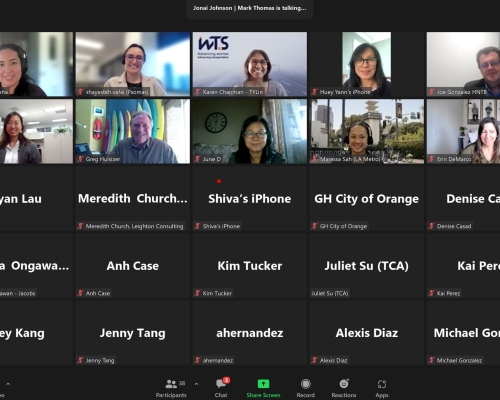This screenshot has height=400, width=500.
Task: Click the muted mic icon beside Huey Yann's iPhone
Action: point(314,92)
